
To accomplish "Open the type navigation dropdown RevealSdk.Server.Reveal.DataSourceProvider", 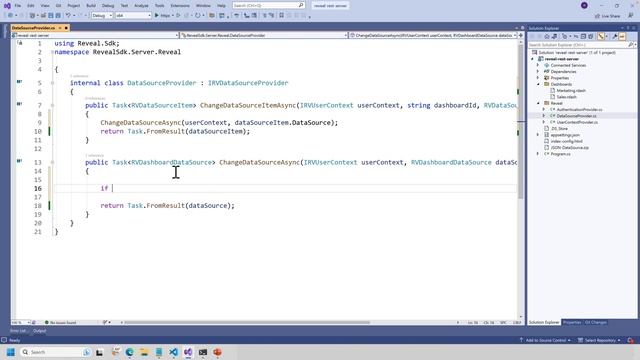I will point(264,36).
